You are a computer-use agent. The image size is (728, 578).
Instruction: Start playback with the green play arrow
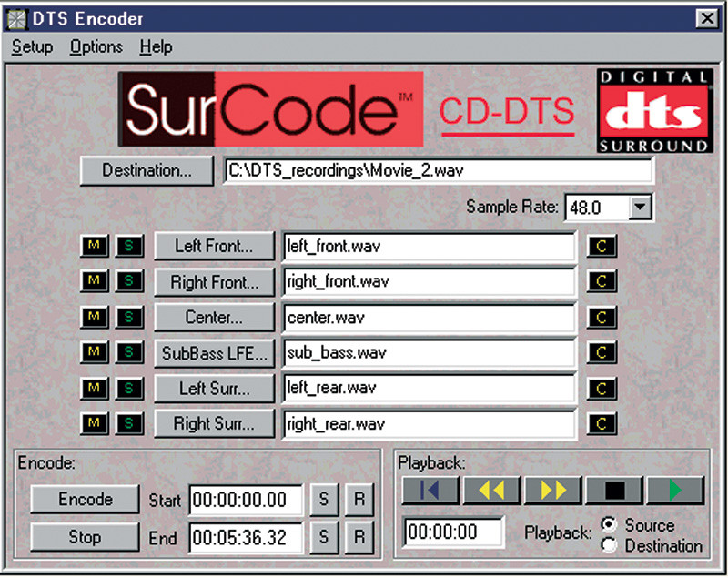pyautogui.click(x=675, y=491)
